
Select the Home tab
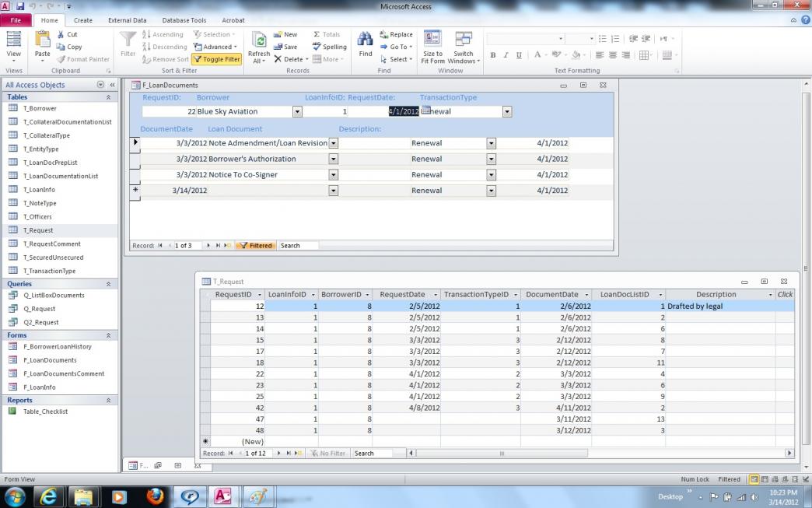click(x=50, y=20)
